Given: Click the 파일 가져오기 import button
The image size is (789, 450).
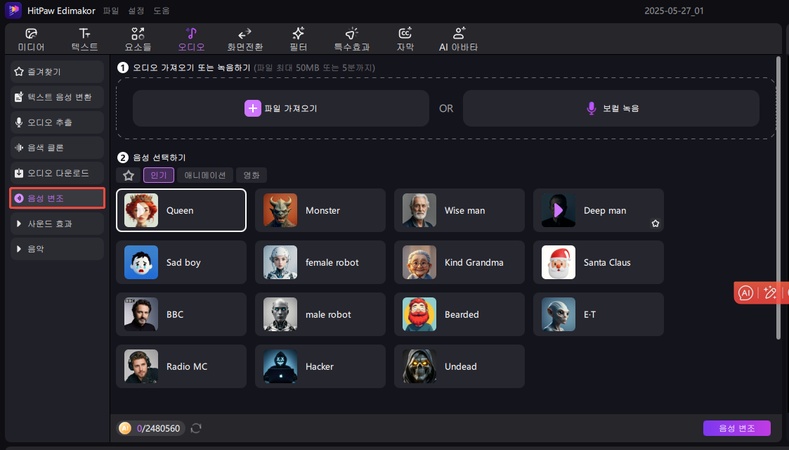Looking at the screenshot, I should 281,108.
